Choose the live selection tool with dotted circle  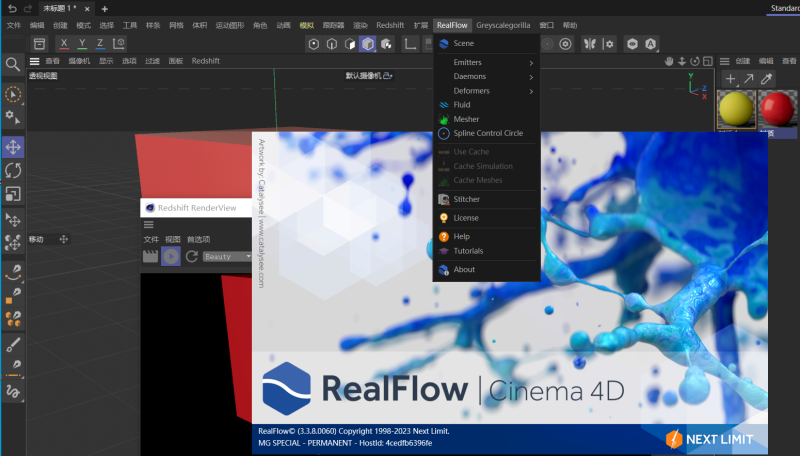click(13, 94)
